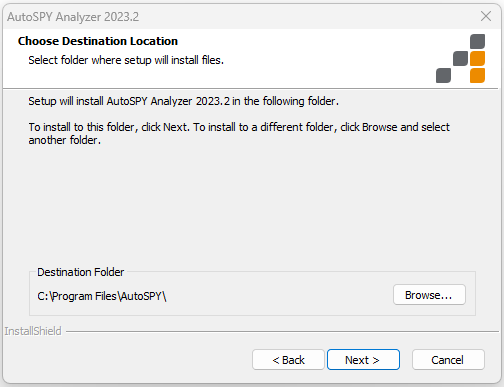The height and width of the screenshot is (387, 504).
Task: Click the Next > button
Action: coord(363,360)
